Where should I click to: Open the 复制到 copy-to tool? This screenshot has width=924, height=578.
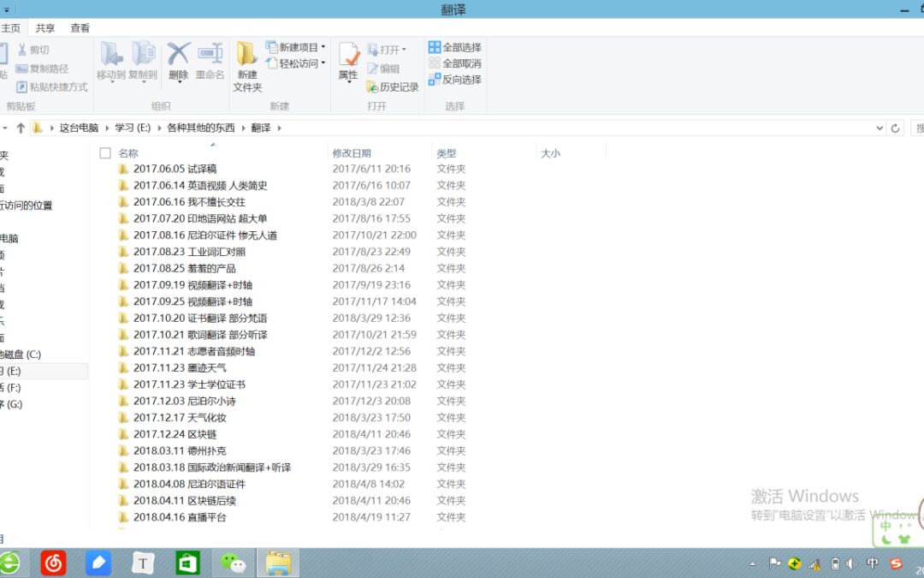pyautogui.click(x=143, y=61)
